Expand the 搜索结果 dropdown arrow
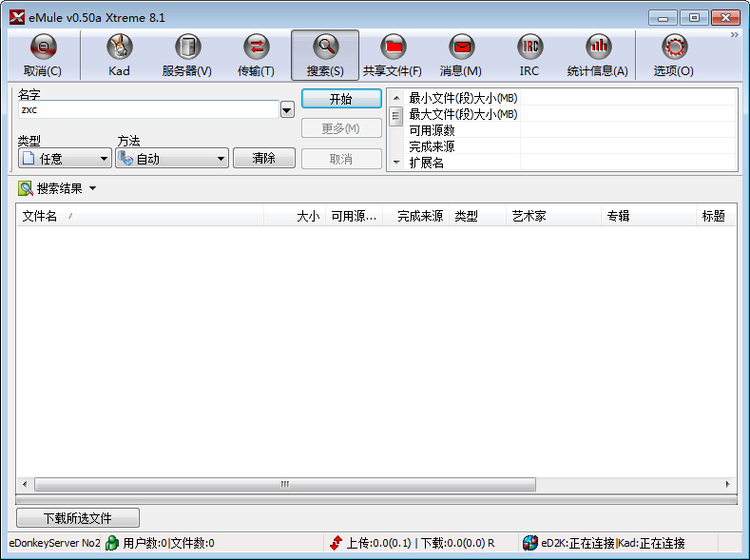Image resolution: width=750 pixels, height=560 pixels. tap(93, 188)
